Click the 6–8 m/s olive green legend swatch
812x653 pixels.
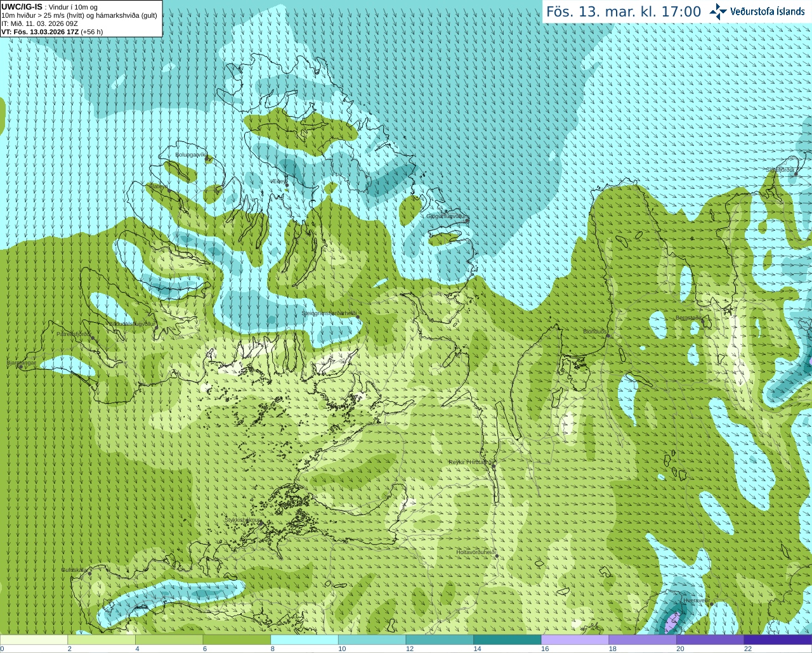237,640
